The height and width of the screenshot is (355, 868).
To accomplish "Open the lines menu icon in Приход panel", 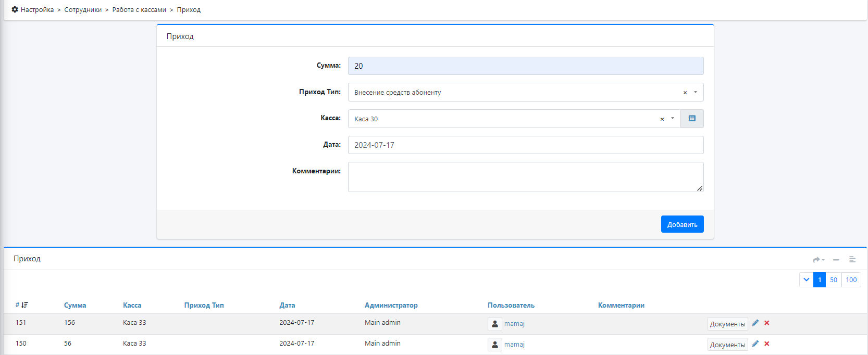I will [852, 259].
